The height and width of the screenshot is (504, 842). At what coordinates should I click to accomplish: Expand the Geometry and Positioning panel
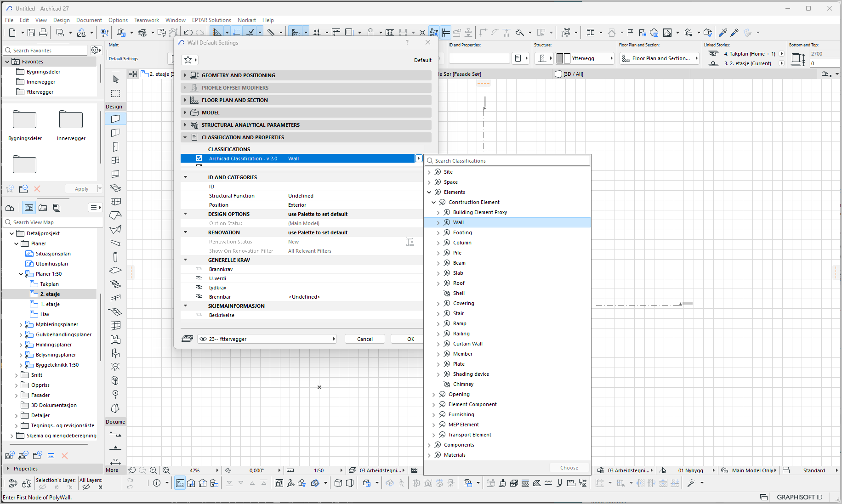point(185,75)
